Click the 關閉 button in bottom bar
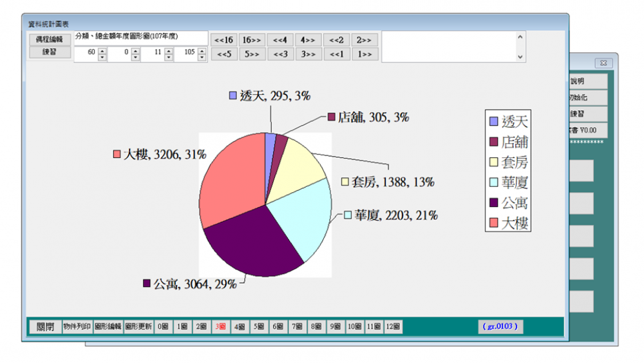 click(44, 327)
